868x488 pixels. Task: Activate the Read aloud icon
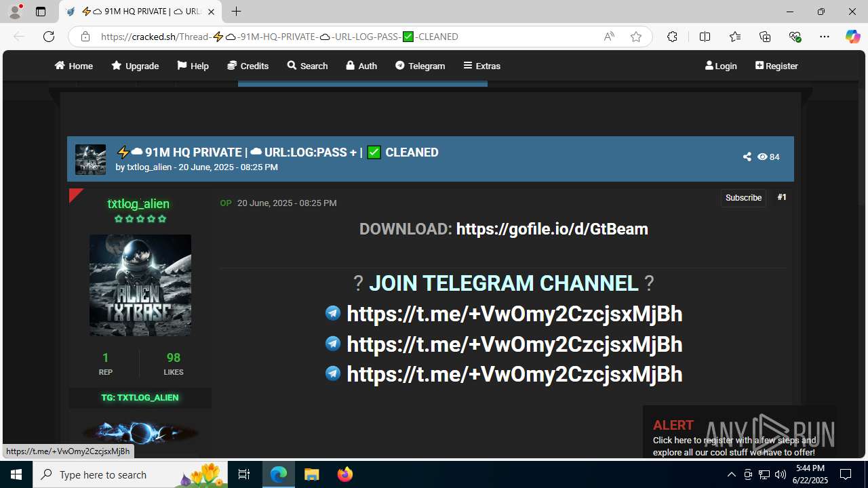609,37
